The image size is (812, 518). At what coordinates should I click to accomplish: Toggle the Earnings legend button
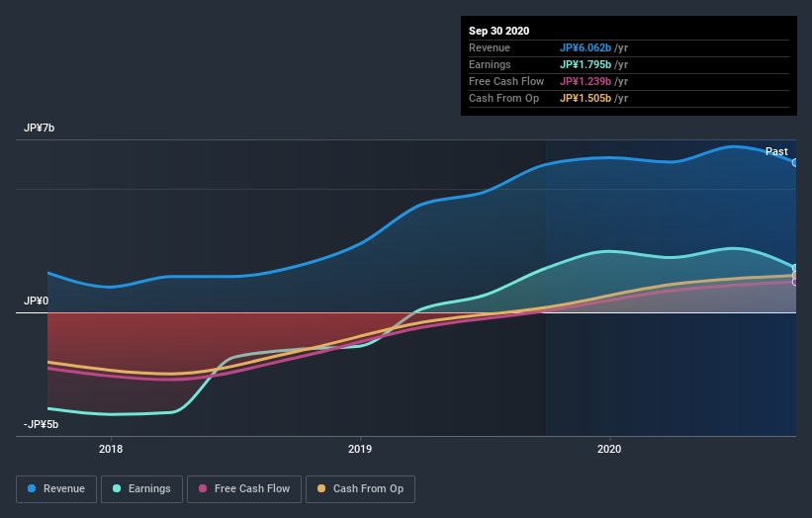[141, 489]
